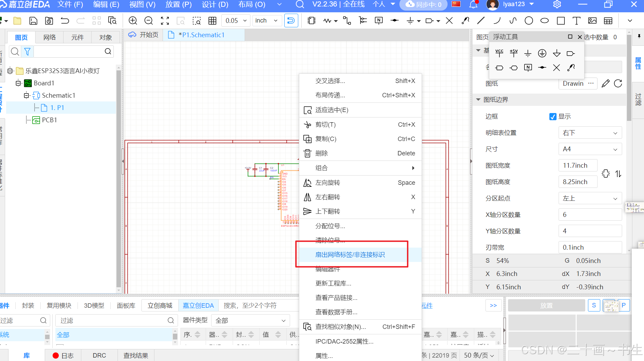This screenshot has height=361, width=644.
Task: Select the insert image tool
Action: (592, 21)
